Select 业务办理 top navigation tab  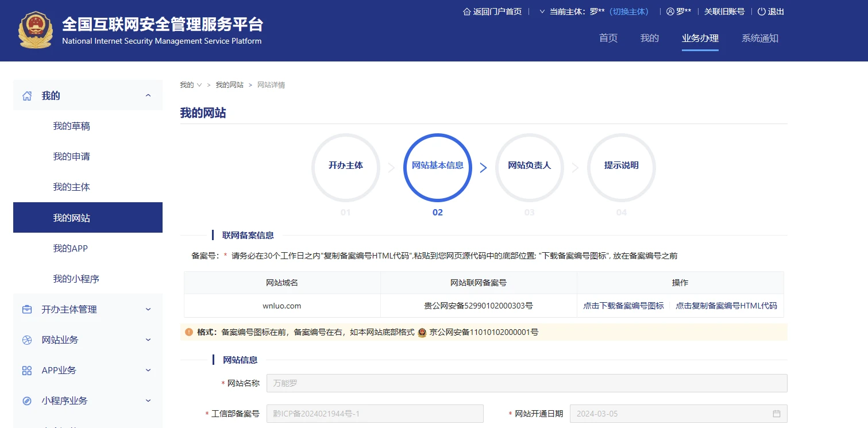tap(700, 38)
